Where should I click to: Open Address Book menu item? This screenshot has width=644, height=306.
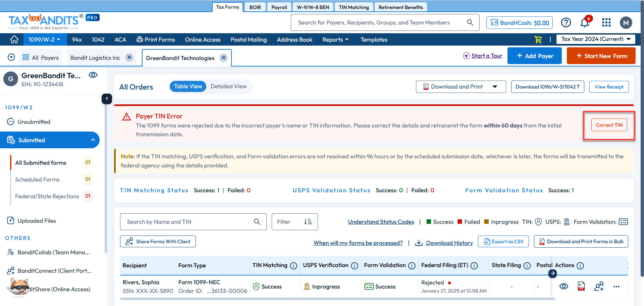click(294, 40)
